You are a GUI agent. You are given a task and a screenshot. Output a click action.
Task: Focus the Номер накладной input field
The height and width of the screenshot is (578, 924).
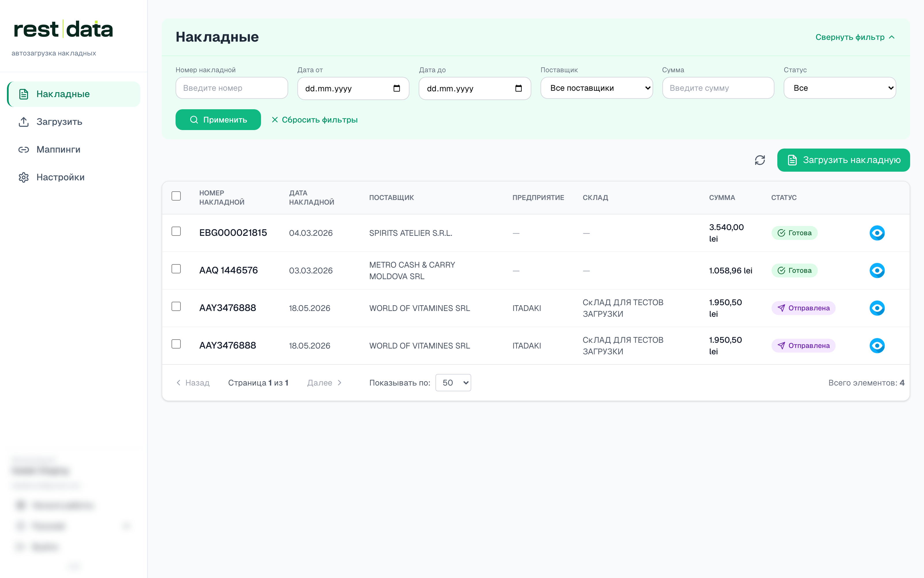[x=232, y=88]
